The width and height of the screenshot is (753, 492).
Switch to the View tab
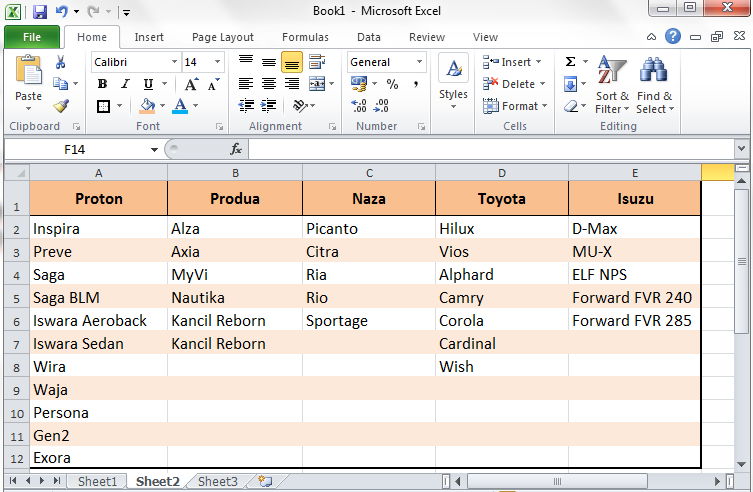(485, 37)
